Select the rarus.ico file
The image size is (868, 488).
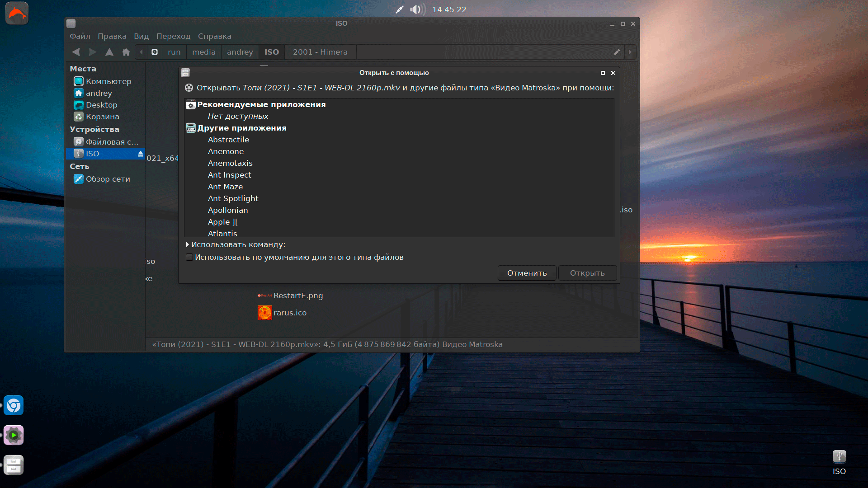click(x=290, y=313)
